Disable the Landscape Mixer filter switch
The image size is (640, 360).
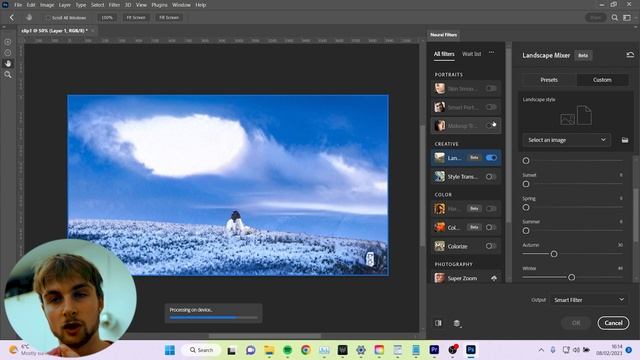tap(491, 158)
